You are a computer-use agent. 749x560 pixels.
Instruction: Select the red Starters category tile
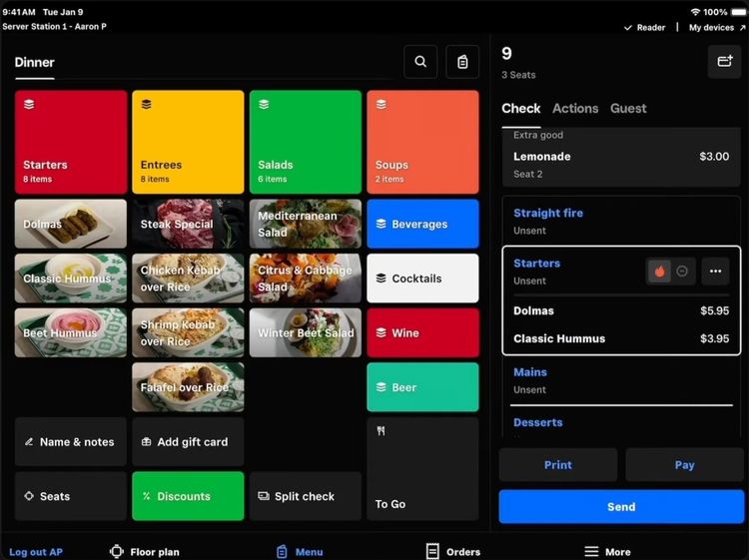click(71, 142)
